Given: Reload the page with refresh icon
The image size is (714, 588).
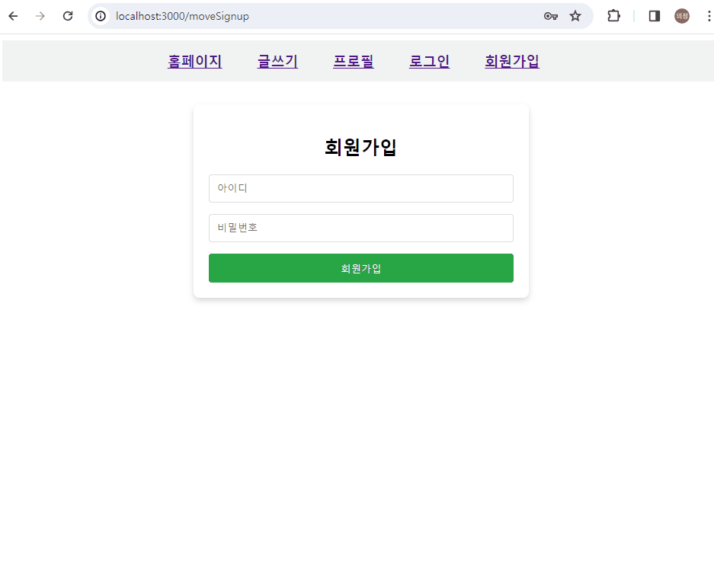Looking at the screenshot, I should point(68,17).
